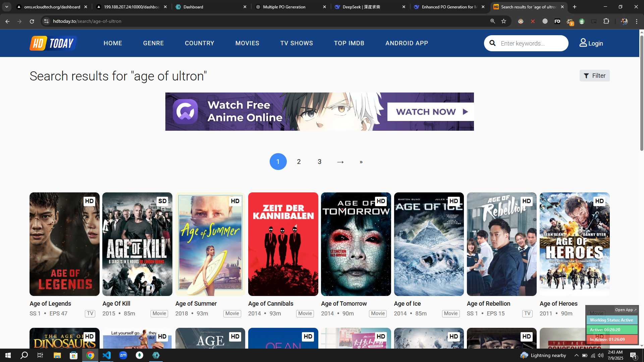
Task: Go back with browser back arrow
Action: 7,21
